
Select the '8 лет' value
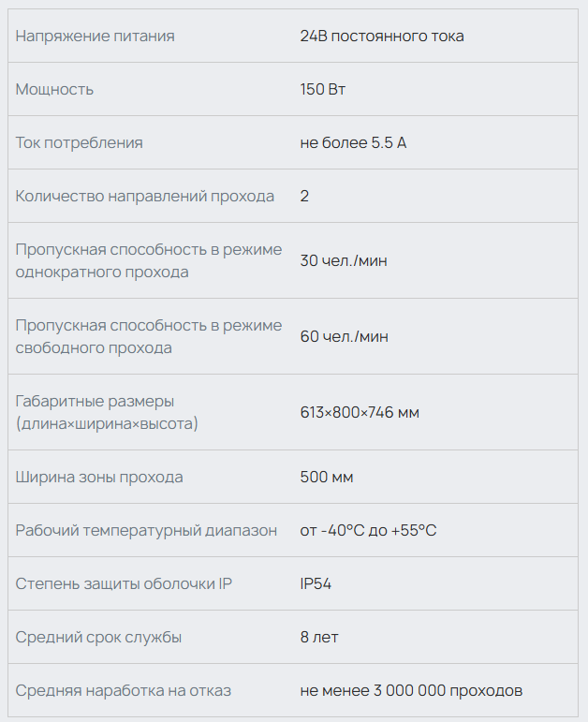[319, 638]
